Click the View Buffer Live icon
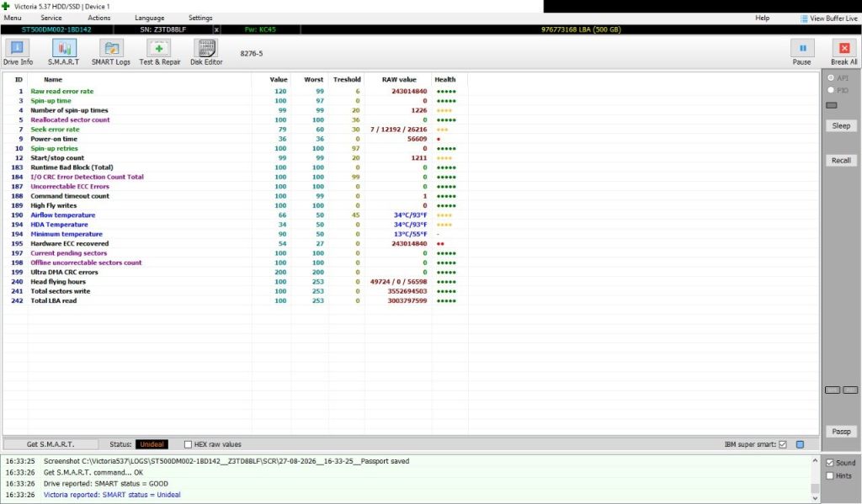The image size is (862, 504). tap(804, 19)
